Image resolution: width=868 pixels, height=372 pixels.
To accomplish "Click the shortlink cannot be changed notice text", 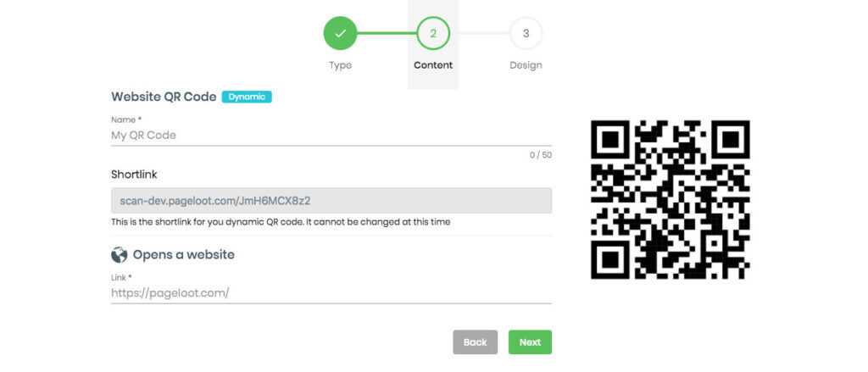I will [281, 222].
